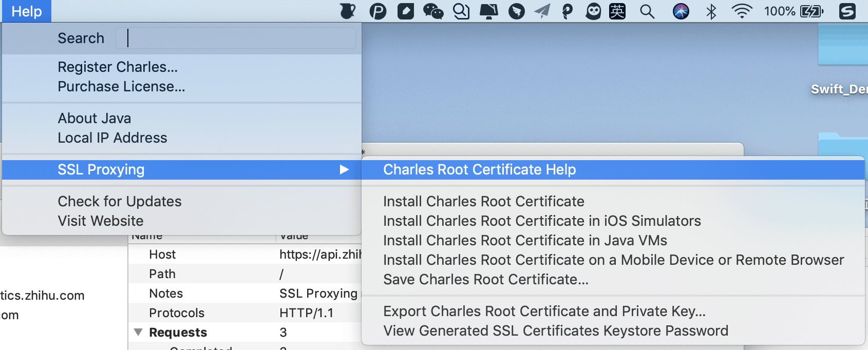Collapse the Requests row disclosure triangle
This screenshot has width=868, height=350.
138,333
